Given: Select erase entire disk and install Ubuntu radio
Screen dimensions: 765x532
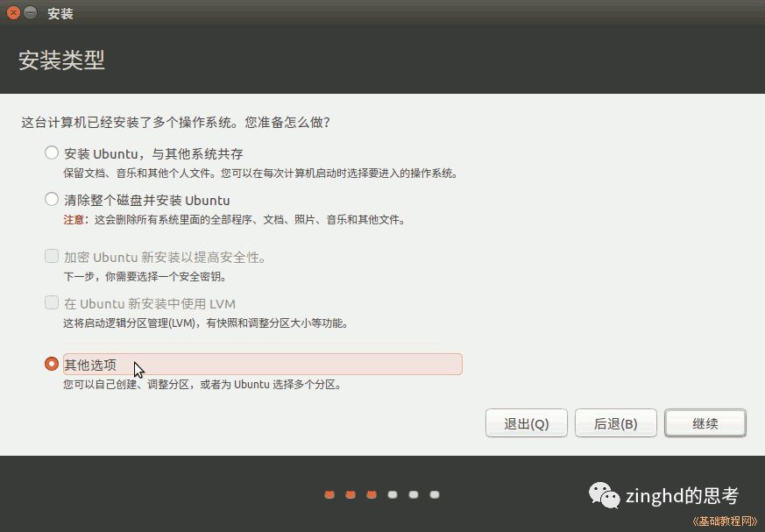Looking at the screenshot, I should pyautogui.click(x=52, y=199).
